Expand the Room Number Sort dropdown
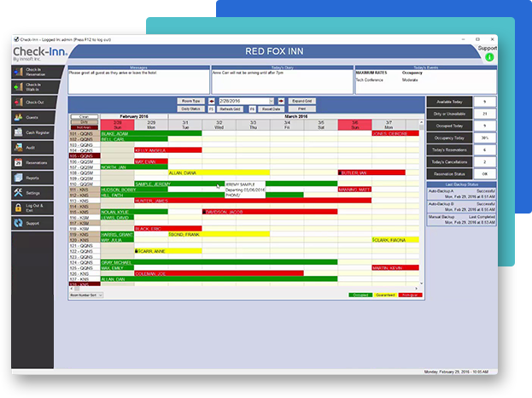 86,295
